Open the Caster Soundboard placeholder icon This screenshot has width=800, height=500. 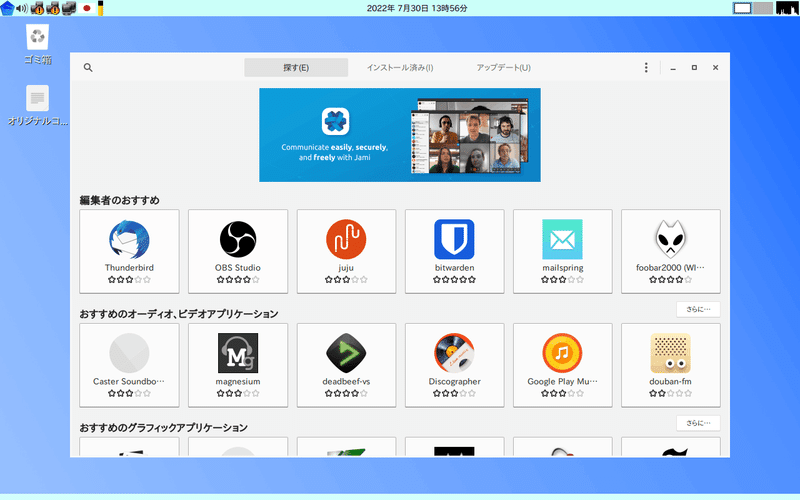pyautogui.click(x=129, y=353)
